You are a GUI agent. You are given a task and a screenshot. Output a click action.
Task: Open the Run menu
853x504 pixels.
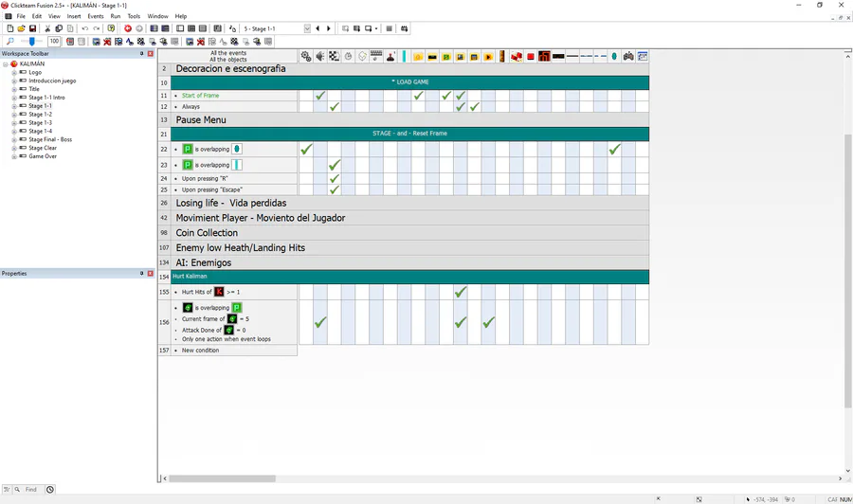coord(116,16)
